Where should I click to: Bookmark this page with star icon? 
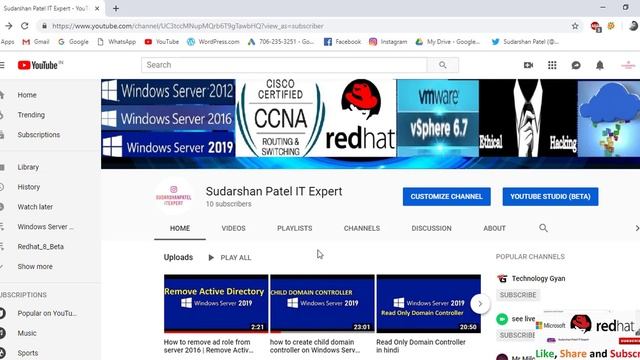coord(575,26)
